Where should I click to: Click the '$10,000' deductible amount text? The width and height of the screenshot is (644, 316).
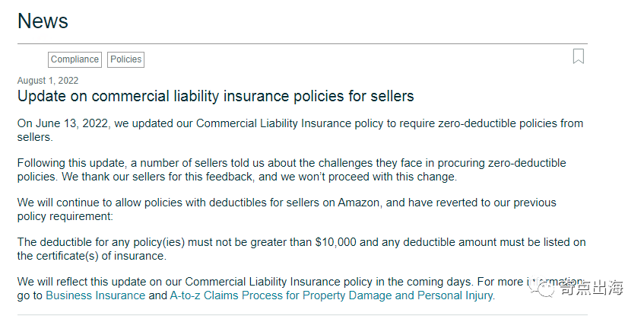(x=335, y=242)
